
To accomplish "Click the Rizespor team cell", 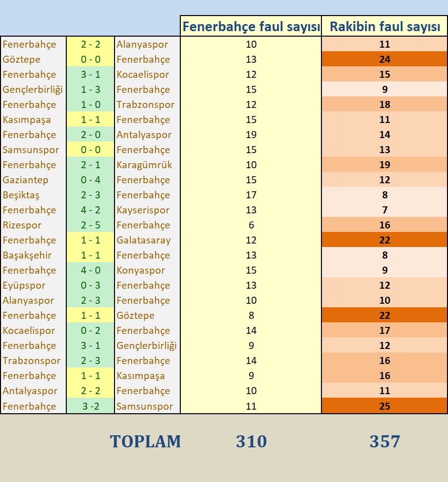I will 33,225.
